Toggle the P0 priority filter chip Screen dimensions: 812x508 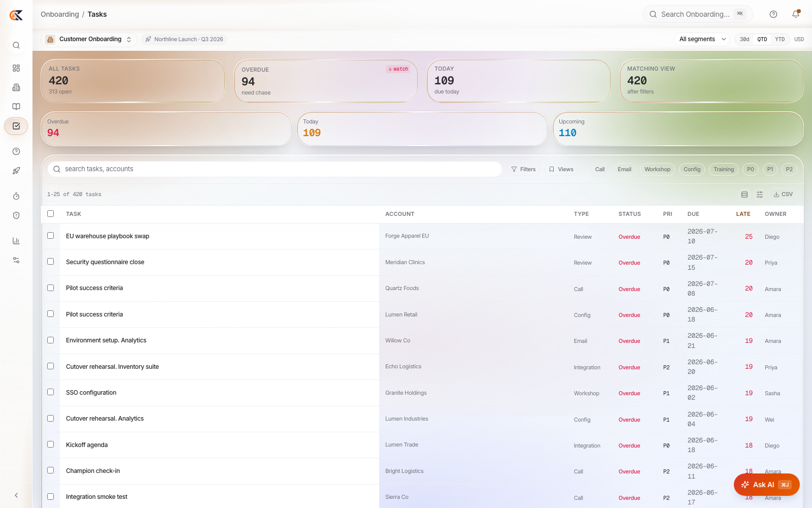coord(751,169)
